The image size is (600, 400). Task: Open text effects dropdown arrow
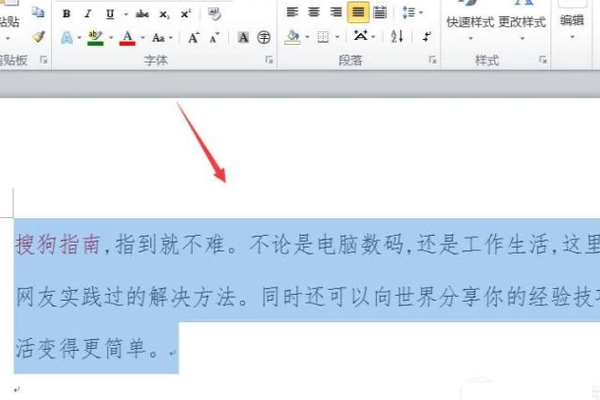click(x=79, y=38)
